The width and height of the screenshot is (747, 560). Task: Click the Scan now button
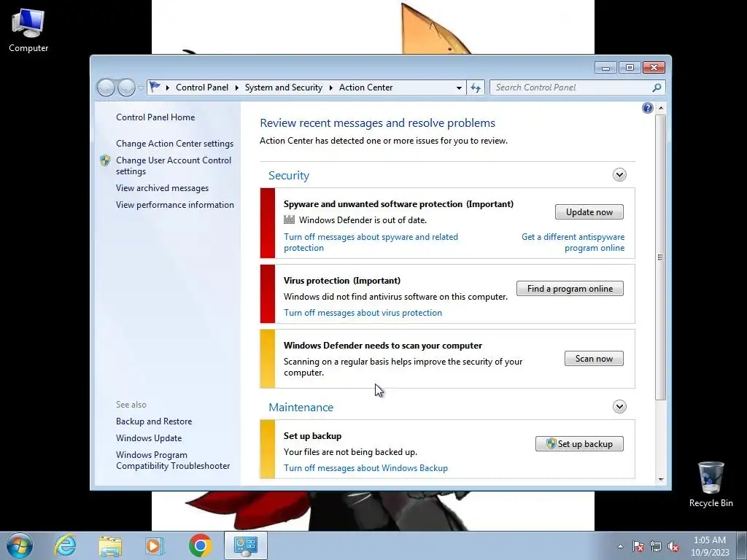coord(594,359)
